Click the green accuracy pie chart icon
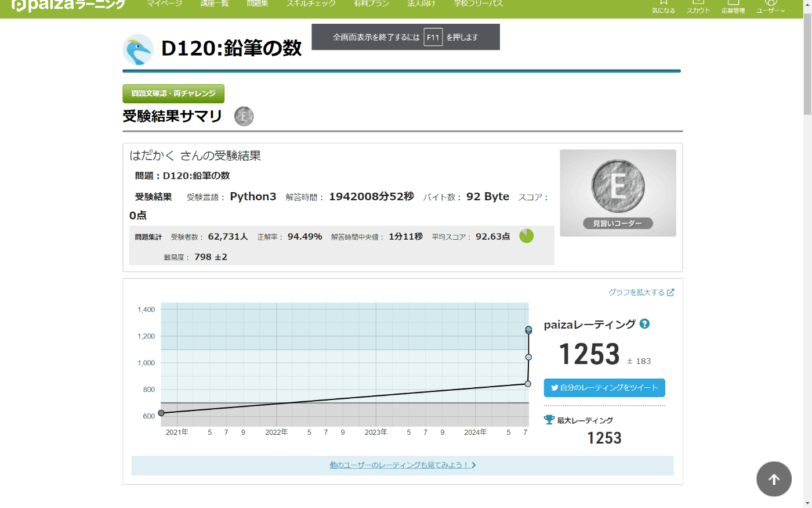This screenshot has height=508, width=812. click(526, 236)
